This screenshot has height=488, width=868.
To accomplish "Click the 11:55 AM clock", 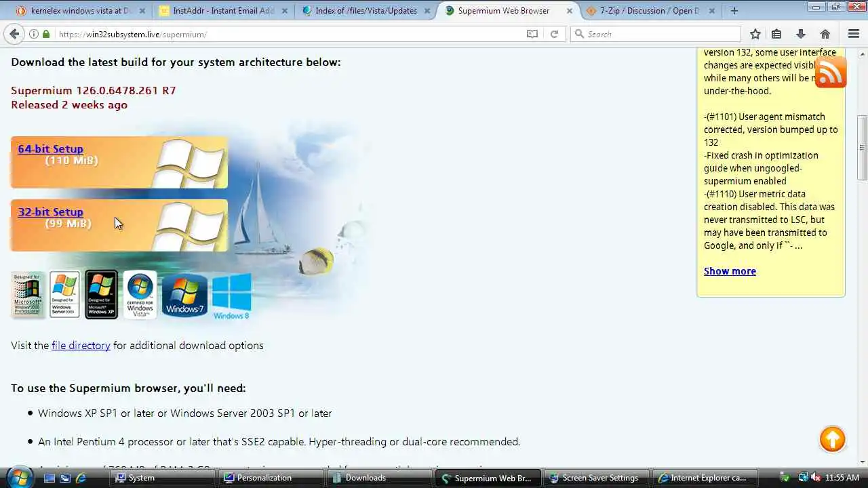I will pyautogui.click(x=842, y=478).
